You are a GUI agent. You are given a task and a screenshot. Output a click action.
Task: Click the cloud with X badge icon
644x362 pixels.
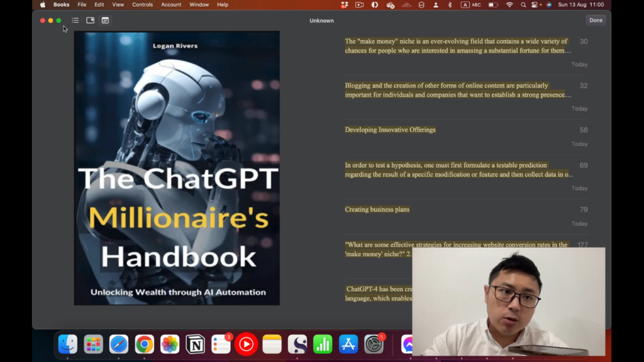[x=390, y=5]
